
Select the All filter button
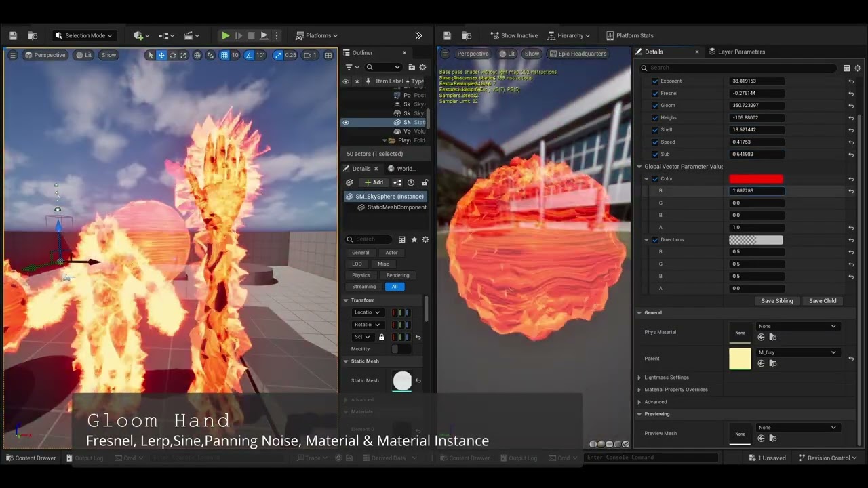[x=395, y=287]
